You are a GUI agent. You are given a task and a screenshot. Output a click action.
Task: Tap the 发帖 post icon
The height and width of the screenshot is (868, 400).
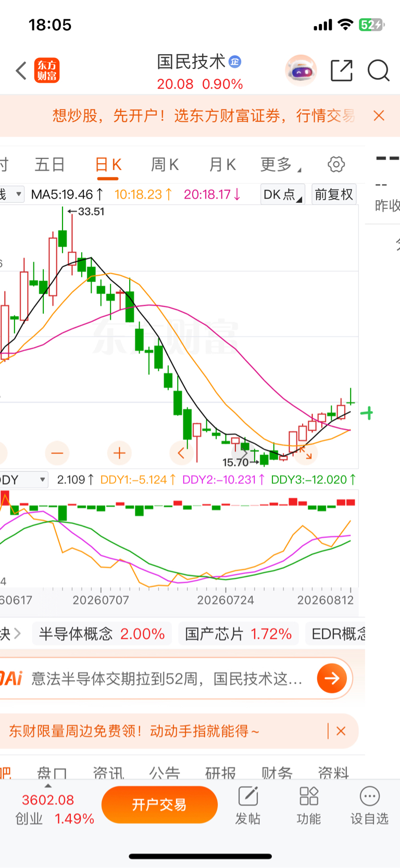(248, 806)
